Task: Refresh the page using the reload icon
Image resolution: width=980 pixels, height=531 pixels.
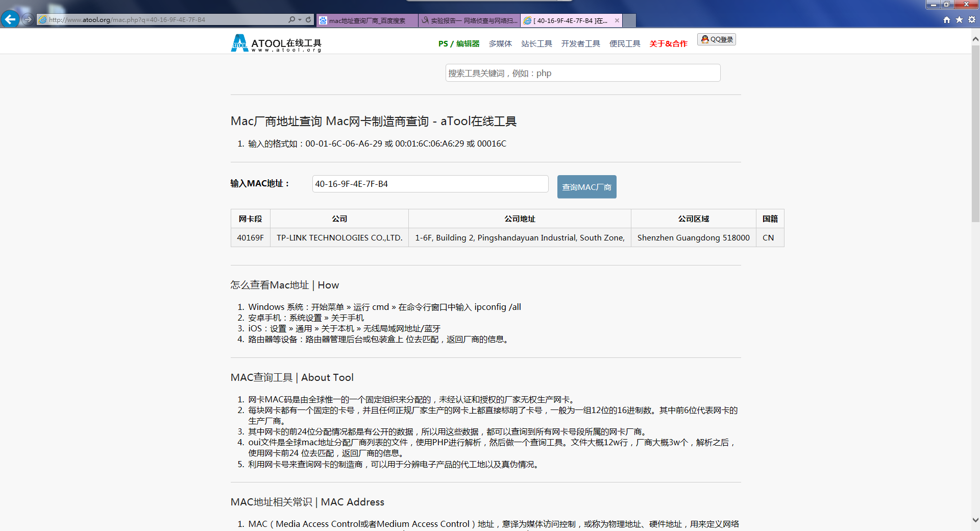Action: point(308,20)
